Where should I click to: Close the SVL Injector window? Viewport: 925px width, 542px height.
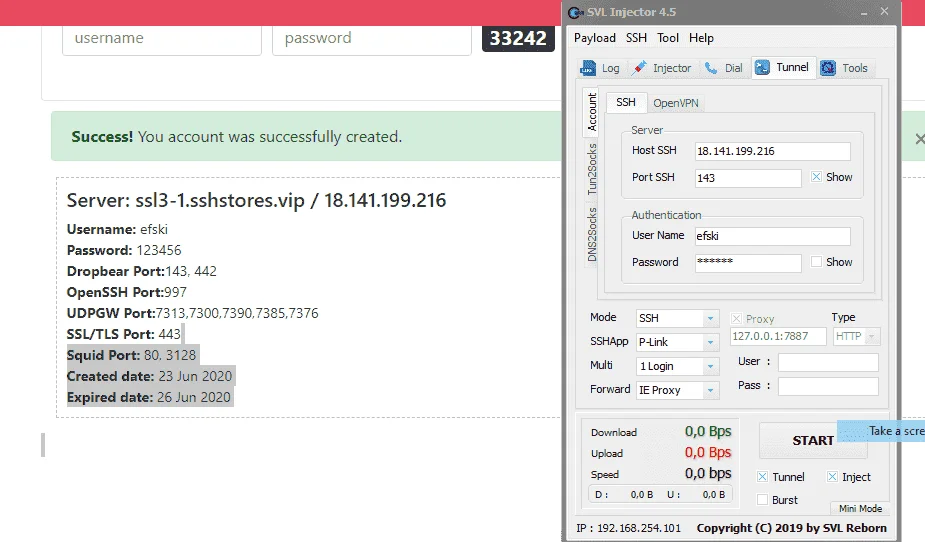(884, 11)
